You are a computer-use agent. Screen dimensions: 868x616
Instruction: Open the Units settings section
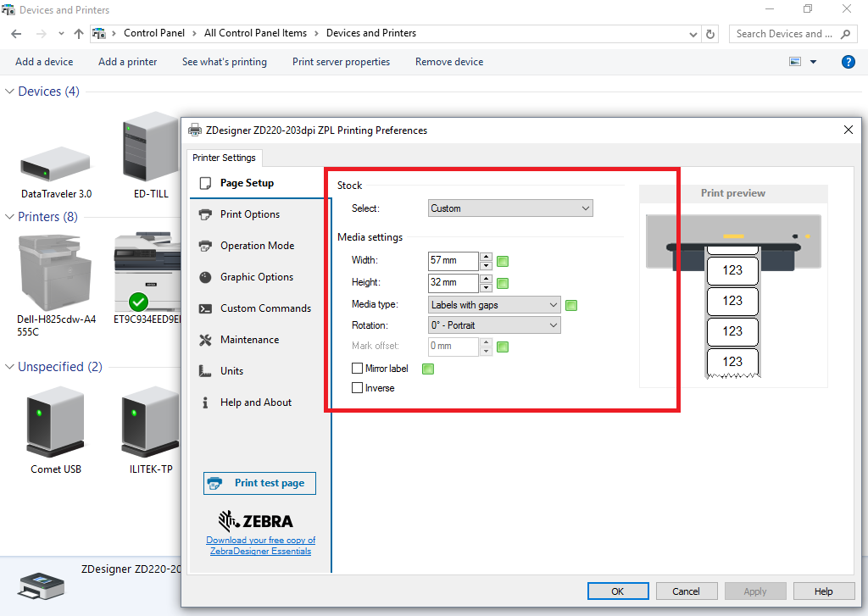pos(231,371)
